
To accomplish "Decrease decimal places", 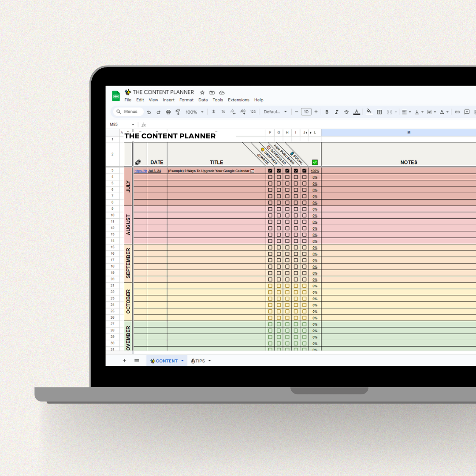I will pyautogui.click(x=233, y=112).
